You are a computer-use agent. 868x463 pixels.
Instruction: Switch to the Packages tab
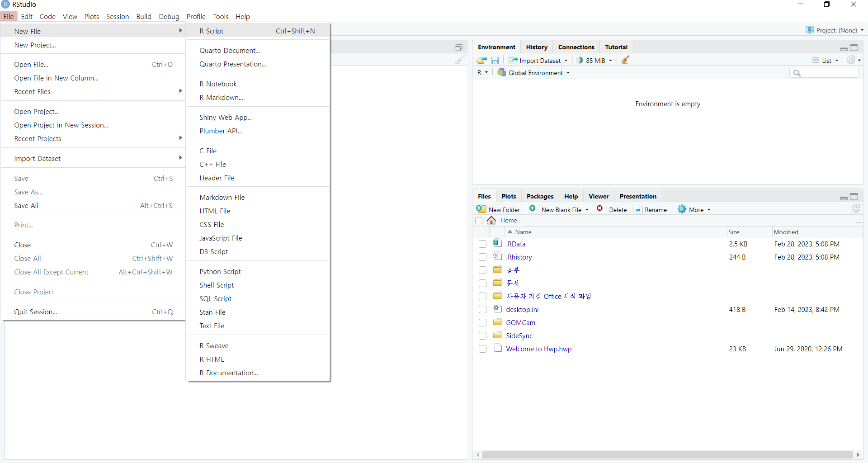tap(540, 196)
